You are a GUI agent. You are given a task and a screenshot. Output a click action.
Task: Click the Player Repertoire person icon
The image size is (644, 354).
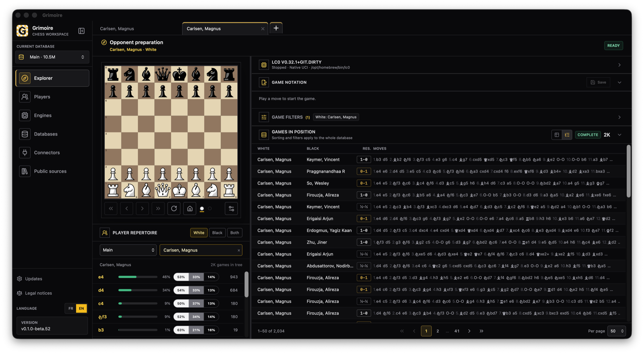pos(105,233)
